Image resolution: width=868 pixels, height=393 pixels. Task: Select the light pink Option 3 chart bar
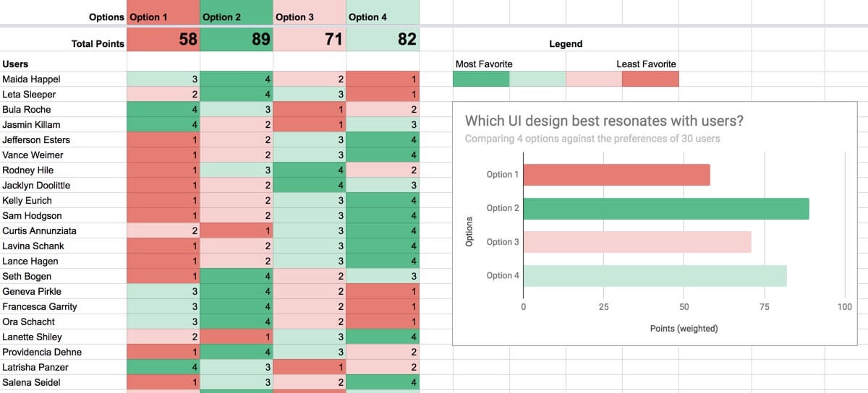click(x=637, y=242)
